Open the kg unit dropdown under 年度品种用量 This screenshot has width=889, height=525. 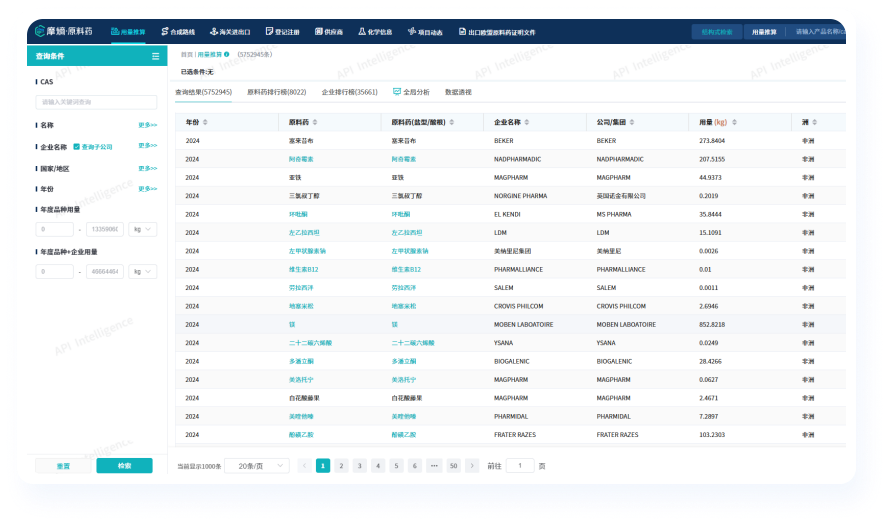click(144, 229)
